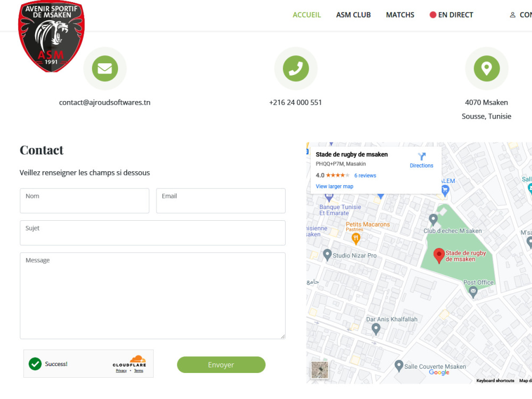Image resolution: width=532 pixels, height=399 pixels.
Task: Click the green phone icon
Action: pyautogui.click(x=296, y=69)
